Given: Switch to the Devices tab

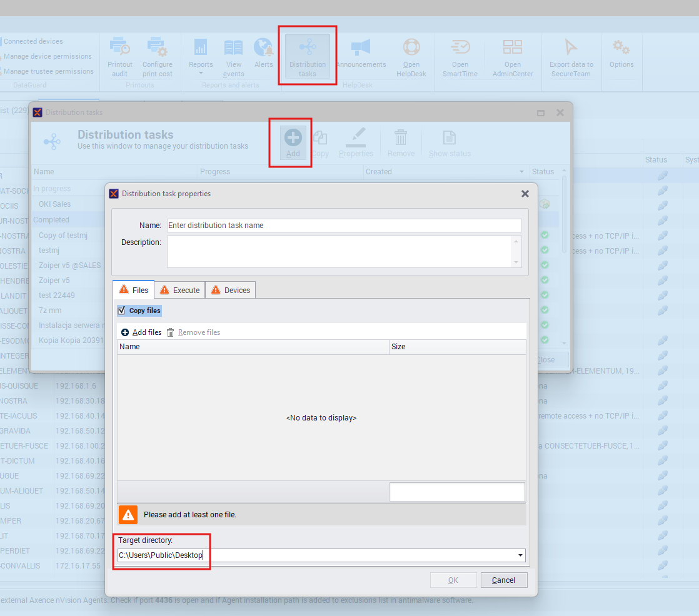Looking at the screenshot, I should [231, 290].
